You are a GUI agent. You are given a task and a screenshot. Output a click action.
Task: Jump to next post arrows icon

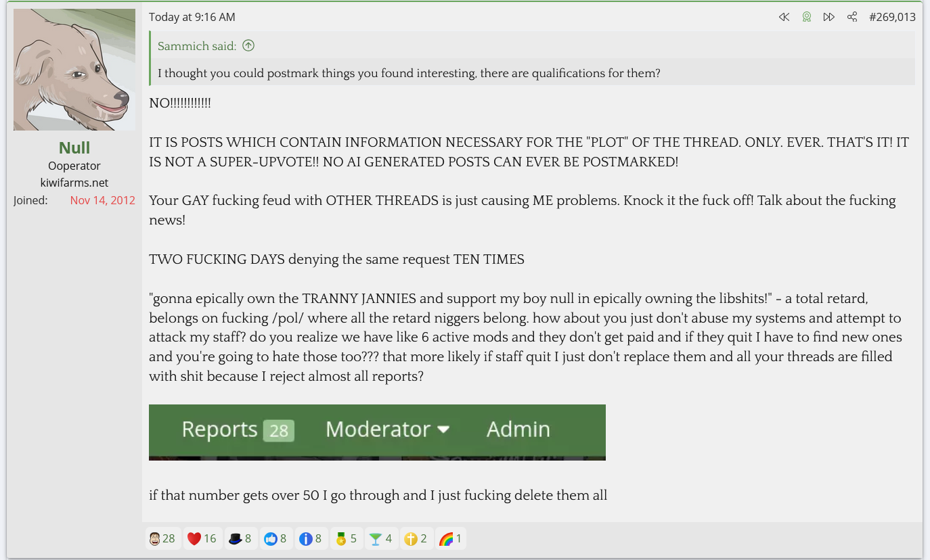828,17
